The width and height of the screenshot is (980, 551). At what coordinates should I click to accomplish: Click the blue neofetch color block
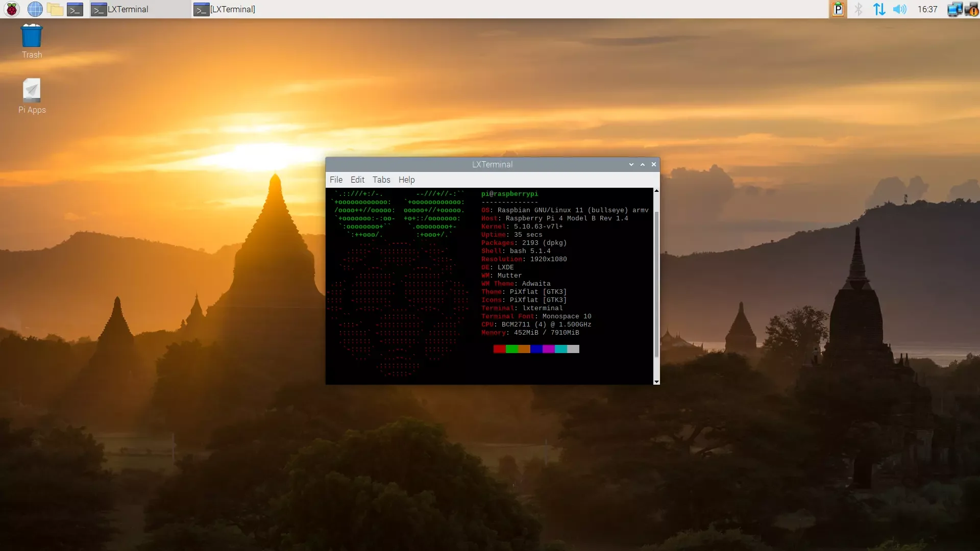[536, 349]
